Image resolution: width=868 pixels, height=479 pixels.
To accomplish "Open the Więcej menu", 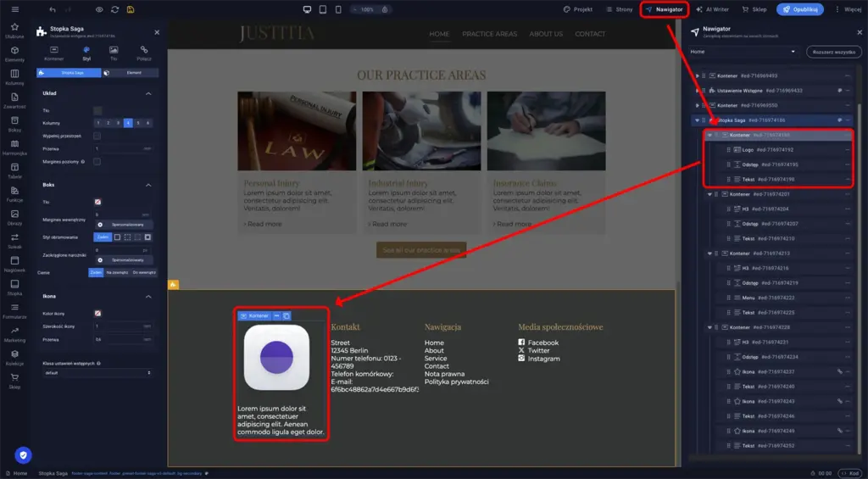I will (x=848, y=9).
